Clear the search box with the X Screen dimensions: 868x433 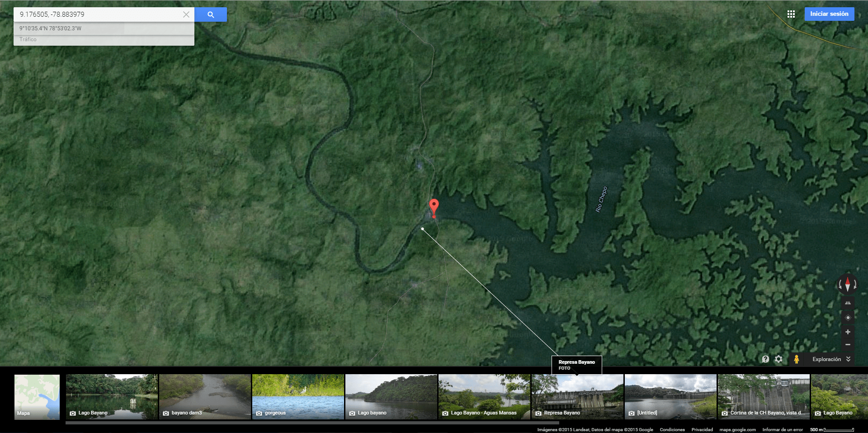coord(186,14)
